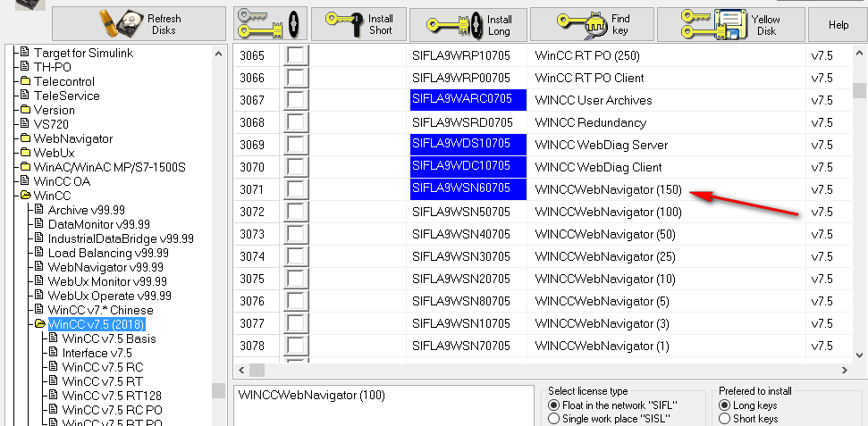This screenshot has height=426, width=868.
Task: Click Install Short key button
Action: [x=358, y=24]
